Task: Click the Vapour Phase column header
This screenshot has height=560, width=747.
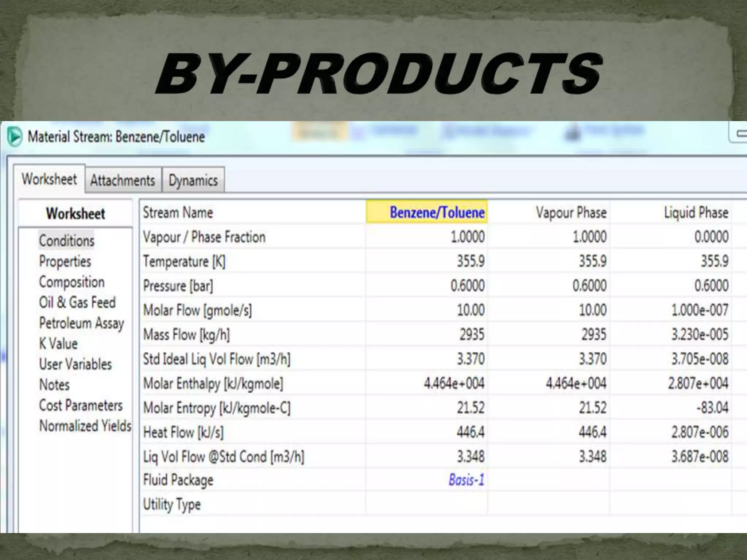Action: pos(571,212)
